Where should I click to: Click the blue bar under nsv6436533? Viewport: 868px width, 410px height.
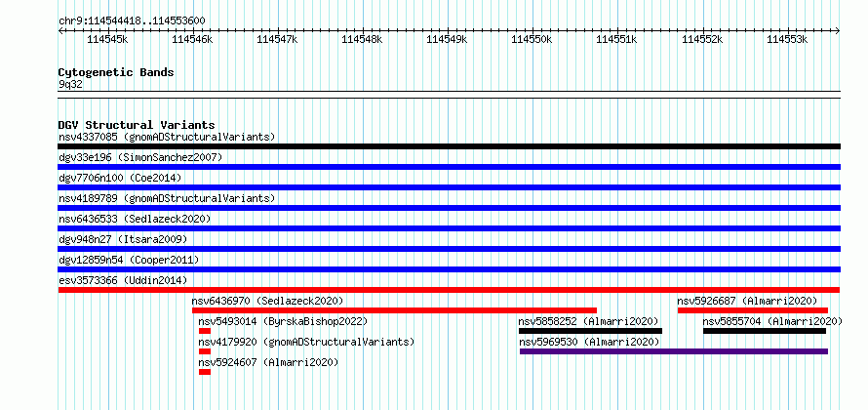[x=449, y=228]
